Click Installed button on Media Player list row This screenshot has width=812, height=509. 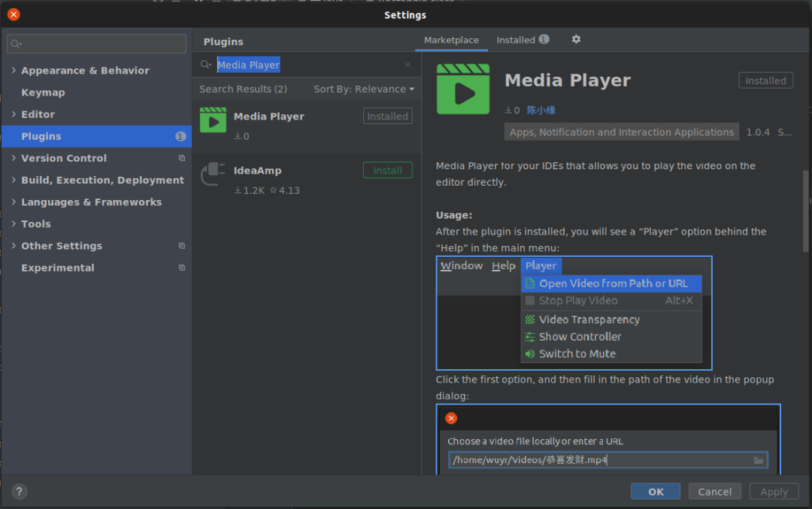tap(387, 117)
